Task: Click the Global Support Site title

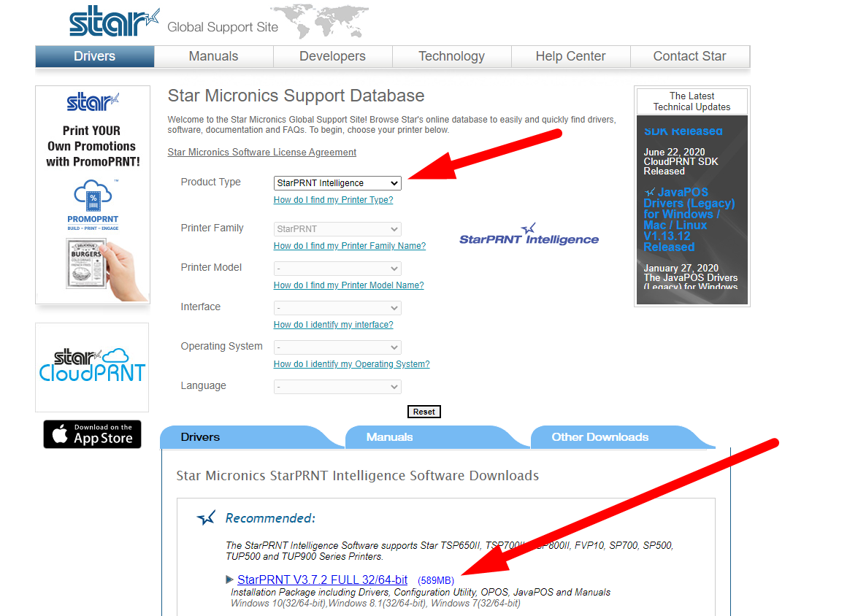Action: (x=223, y=27)
